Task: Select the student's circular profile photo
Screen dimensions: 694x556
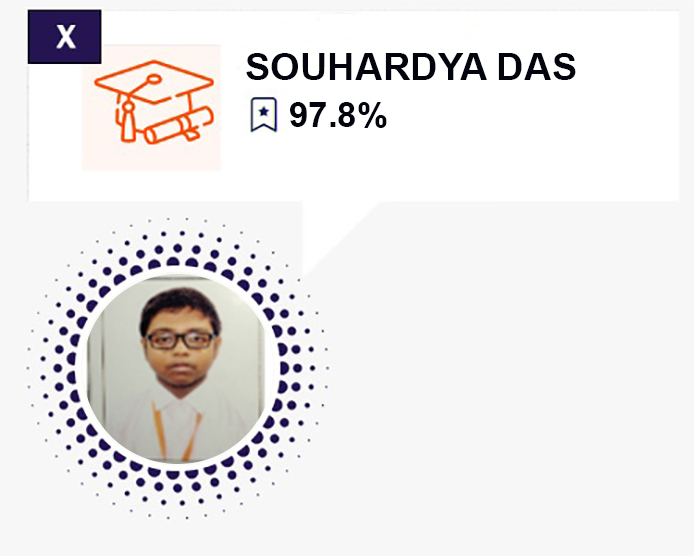Action: (178, 372)
